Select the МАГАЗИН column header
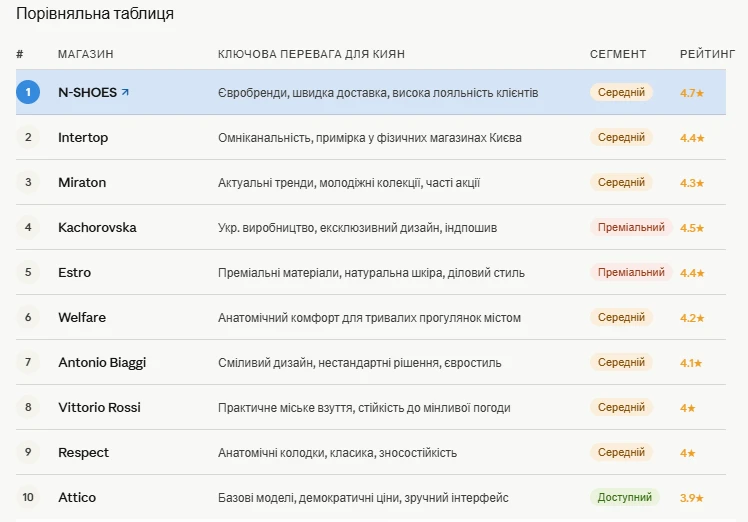 [x=86, y=54]
